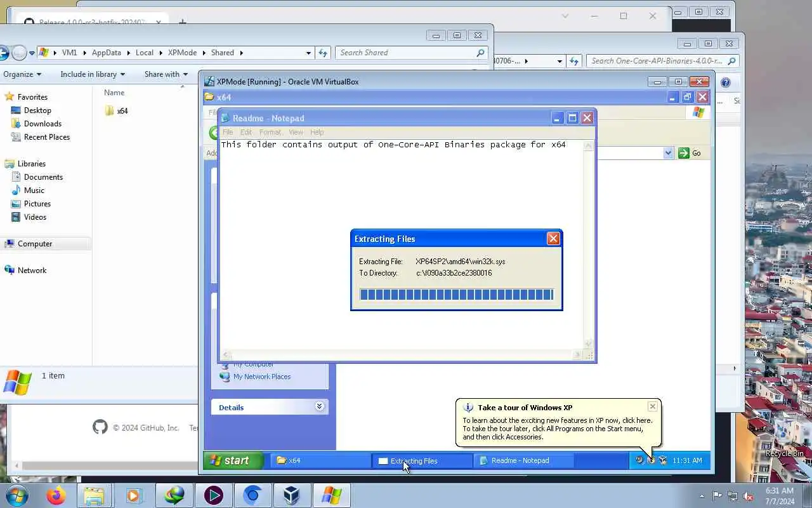The height and width of the screenshot is (508, 812).
Task: Open Share with dropdown
Action: coord(166,74)
